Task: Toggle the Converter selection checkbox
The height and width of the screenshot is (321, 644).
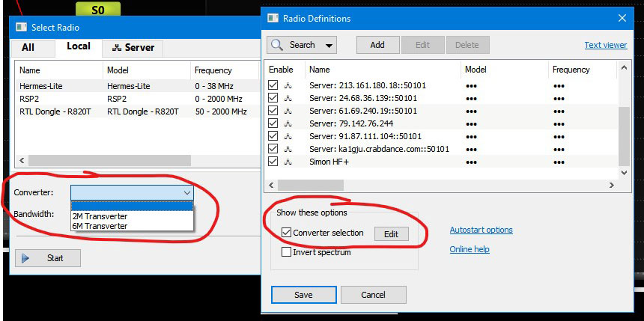Action: (x=286, y=233)
